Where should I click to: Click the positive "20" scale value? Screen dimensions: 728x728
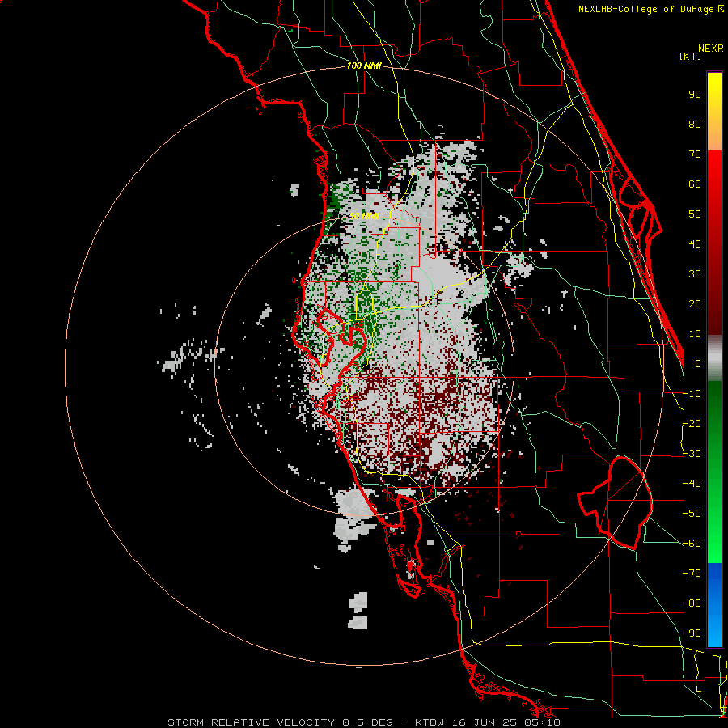tap(695, 304)
